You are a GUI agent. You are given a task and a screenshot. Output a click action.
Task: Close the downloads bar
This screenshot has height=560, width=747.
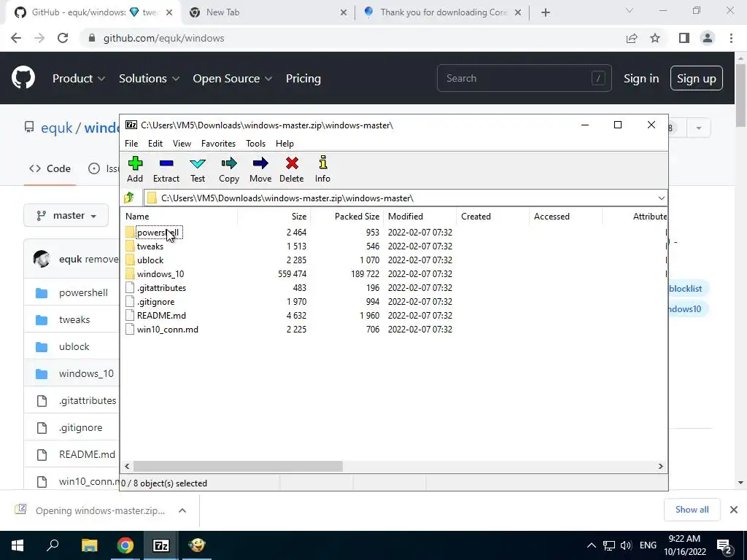click(734, 510)
